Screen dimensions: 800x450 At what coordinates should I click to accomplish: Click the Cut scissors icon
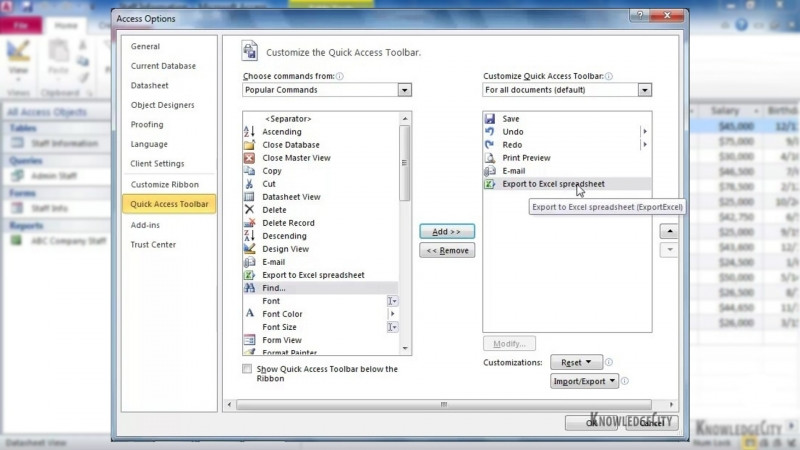[x=249, y=184]
